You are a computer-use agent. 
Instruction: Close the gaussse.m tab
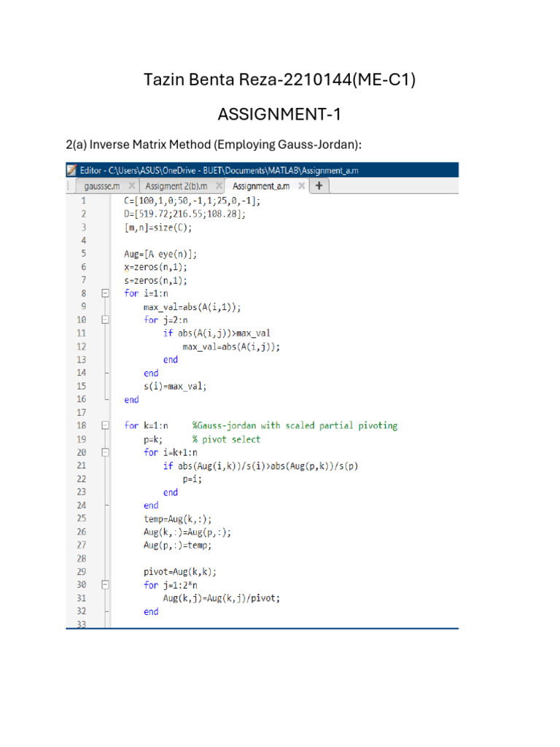point(131,186)
